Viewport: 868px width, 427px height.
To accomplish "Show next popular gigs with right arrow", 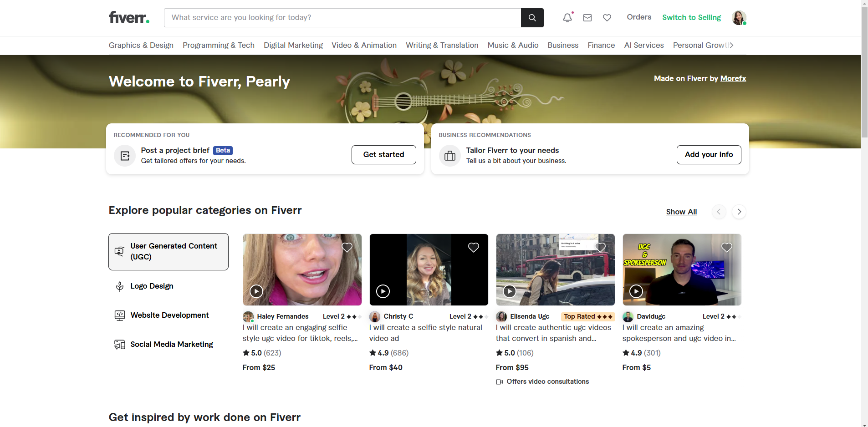I will click(x=739, y=212).
